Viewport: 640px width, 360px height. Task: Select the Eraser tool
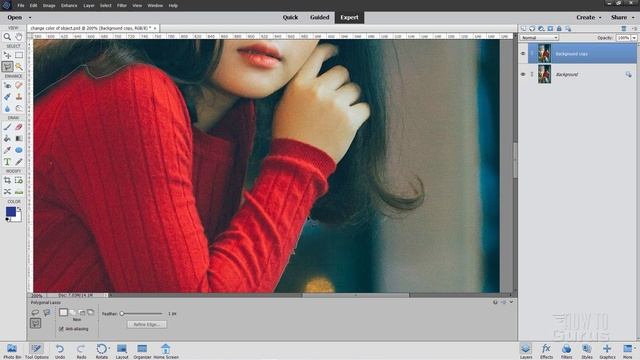(x=19, y=127)
